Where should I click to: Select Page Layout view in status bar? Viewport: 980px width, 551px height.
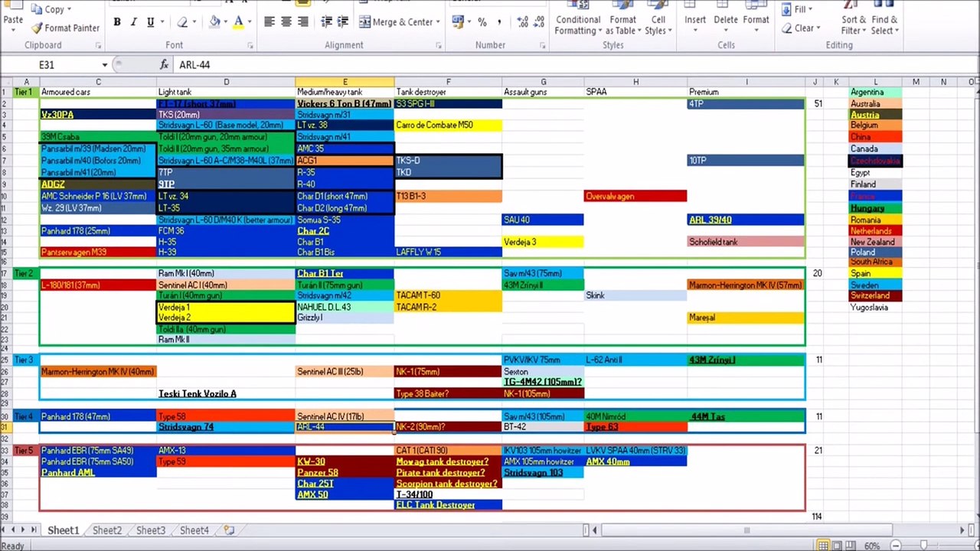(x=838, y=546)
